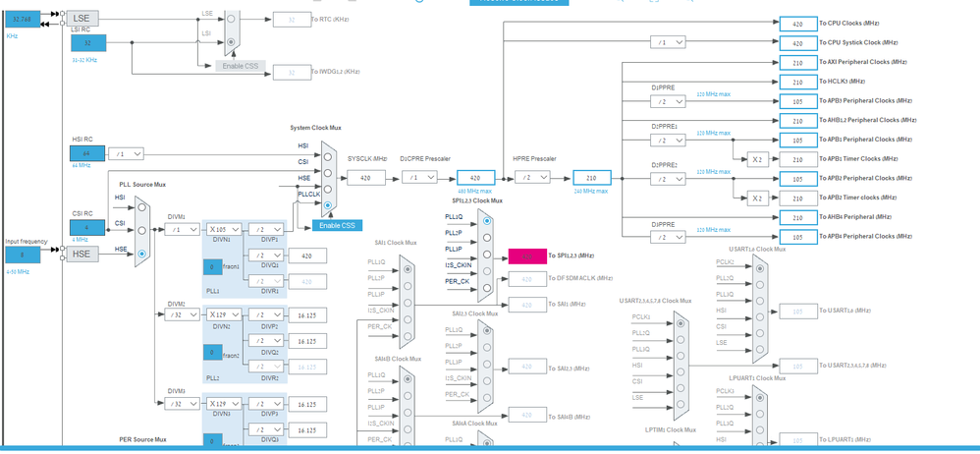
Task: Click the APB2 timer X2 multiplier block
Action: [757, 199]
